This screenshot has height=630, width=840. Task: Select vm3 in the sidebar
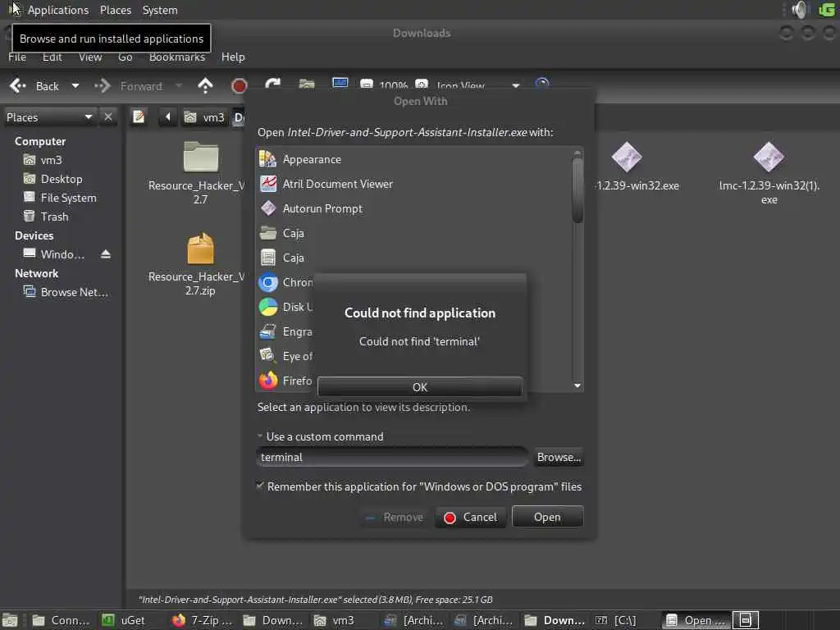[x=43, y=160]
